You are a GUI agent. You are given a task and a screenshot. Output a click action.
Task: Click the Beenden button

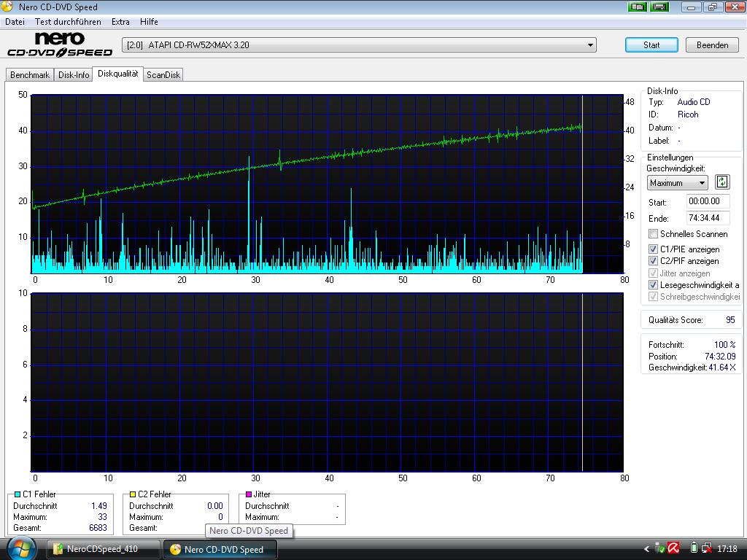(x=712, y=45)
